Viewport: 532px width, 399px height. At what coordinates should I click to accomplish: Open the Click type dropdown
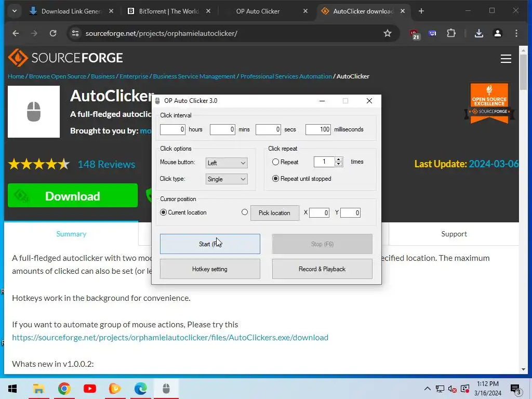pos(227,179)
